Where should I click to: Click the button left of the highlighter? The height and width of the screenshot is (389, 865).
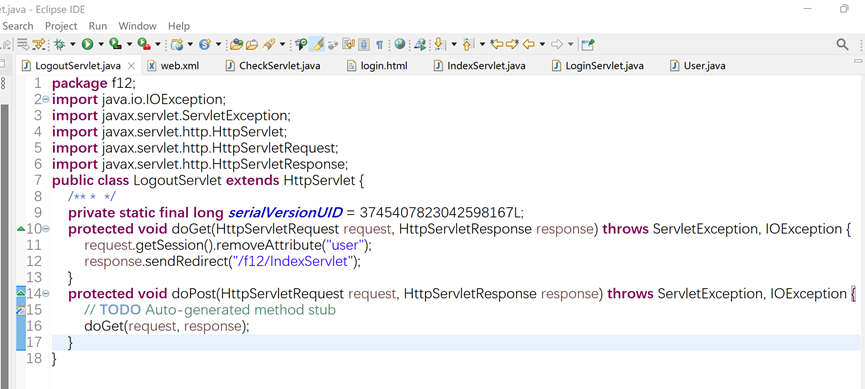pyautogui.click(x=301, y=44)
